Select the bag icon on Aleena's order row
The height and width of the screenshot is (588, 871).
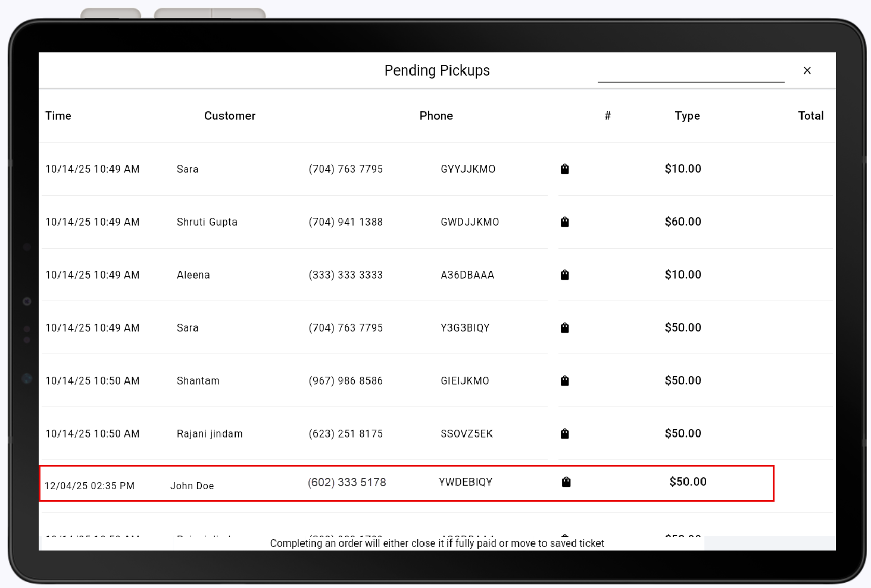[564, 275]
